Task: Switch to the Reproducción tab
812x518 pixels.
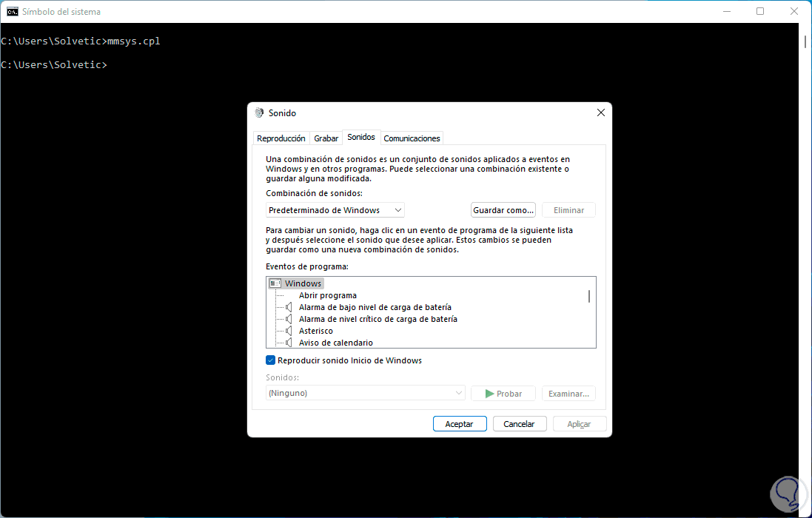Action: pos(281,138)
